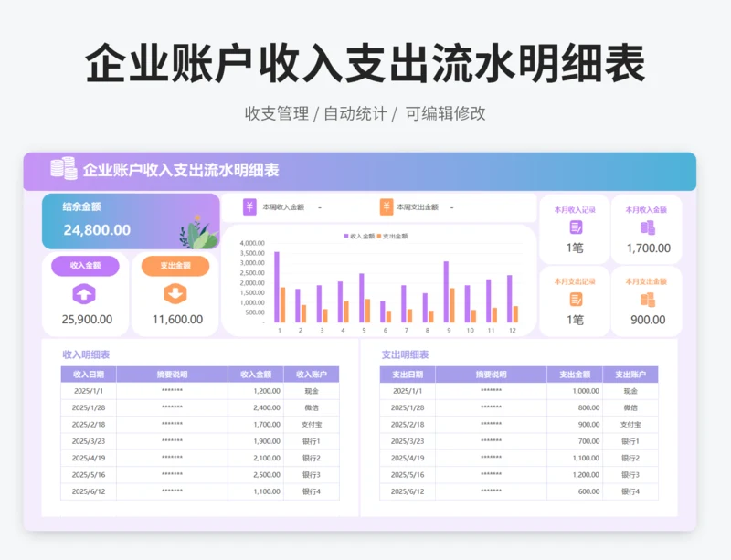Viewport: 731px width, 560px height.
Task: Click income date cell 2025/4/19
Action: tap(89, 458)
